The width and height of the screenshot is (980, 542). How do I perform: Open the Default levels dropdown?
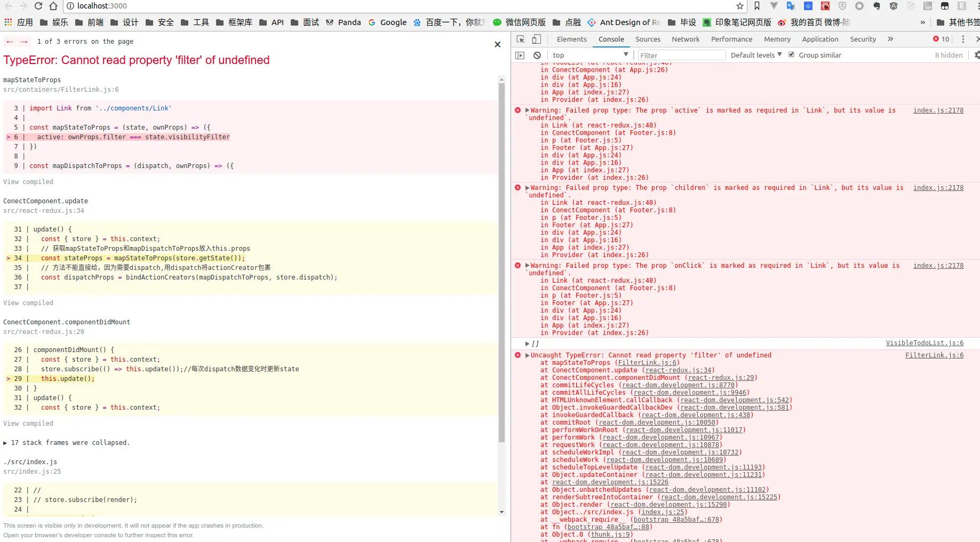[756, 55]
